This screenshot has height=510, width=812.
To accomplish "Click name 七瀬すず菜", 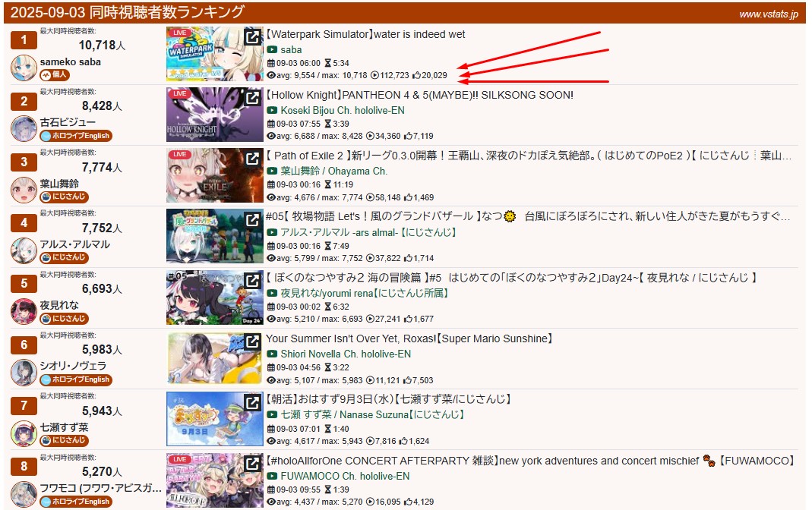I will [65, 427].
